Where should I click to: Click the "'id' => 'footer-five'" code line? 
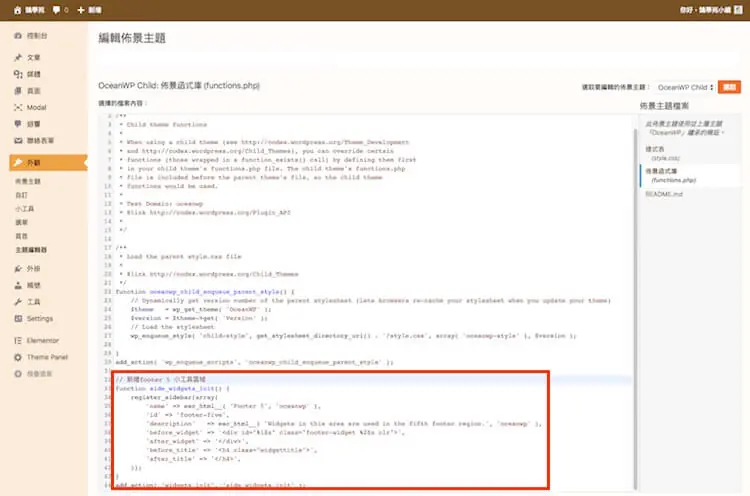188,415
